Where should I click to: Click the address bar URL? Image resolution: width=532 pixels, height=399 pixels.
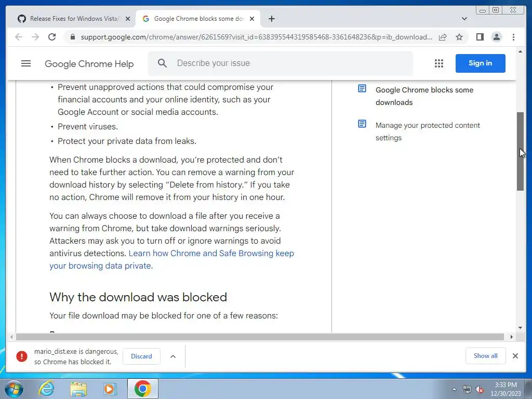pyautogui.click(x=257, y=37)
